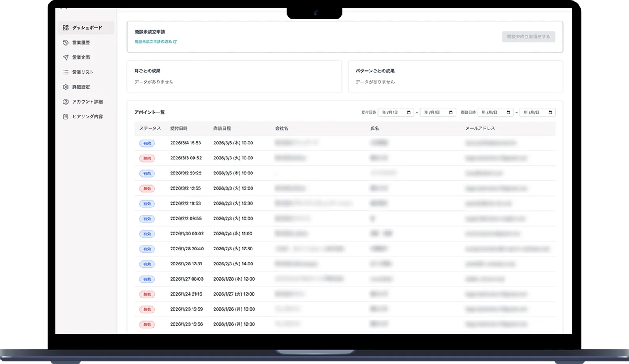The height and width of the screenshot is (364, 629).
Task: Click the ヒアリング内容 clipboard icon
Action: click(x=66, y=117)
